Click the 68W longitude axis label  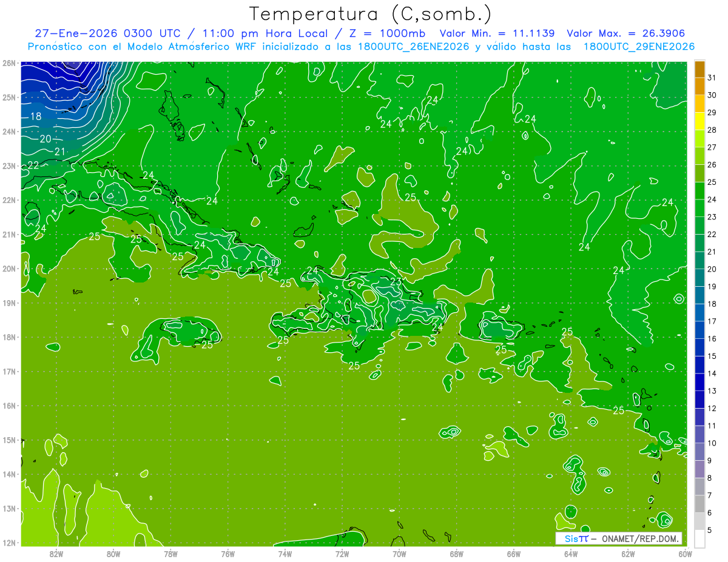point(456,554)
